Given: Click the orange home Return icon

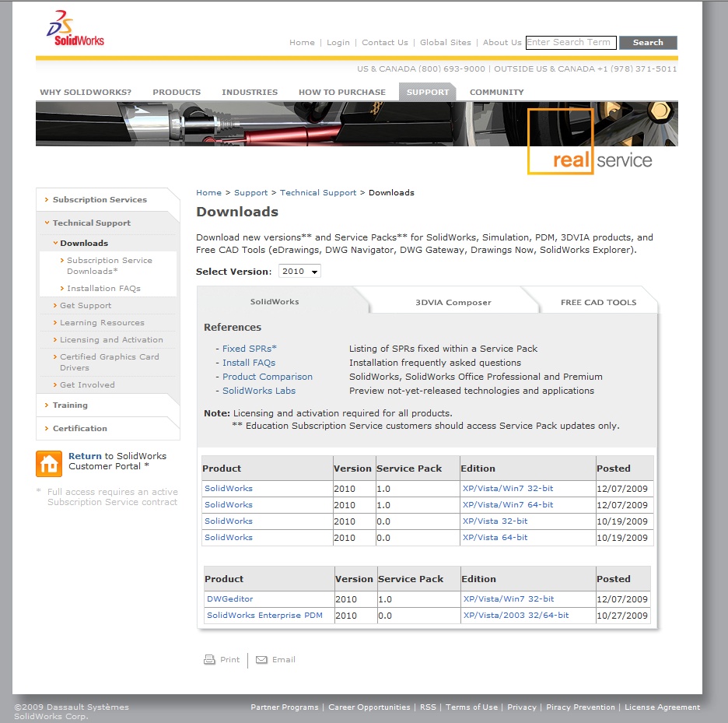Looking at the screenshot, I should point(49,463).
